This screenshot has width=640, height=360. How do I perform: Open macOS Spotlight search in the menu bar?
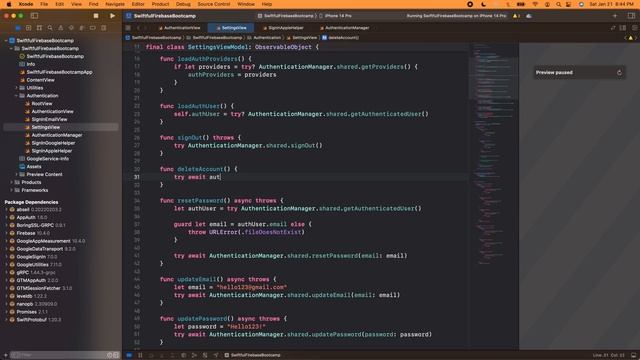pyautogui.click(x=558, y=4)
